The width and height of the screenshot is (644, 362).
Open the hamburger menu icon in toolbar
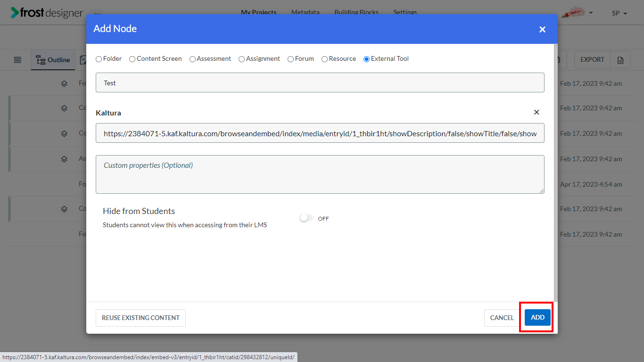[x=17, y=60]
